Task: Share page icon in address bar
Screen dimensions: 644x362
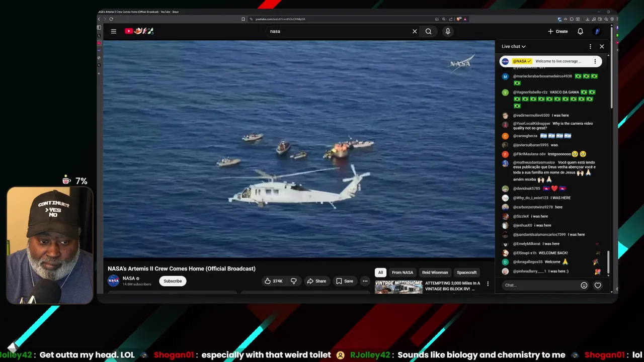Action: tap(451, 19)
